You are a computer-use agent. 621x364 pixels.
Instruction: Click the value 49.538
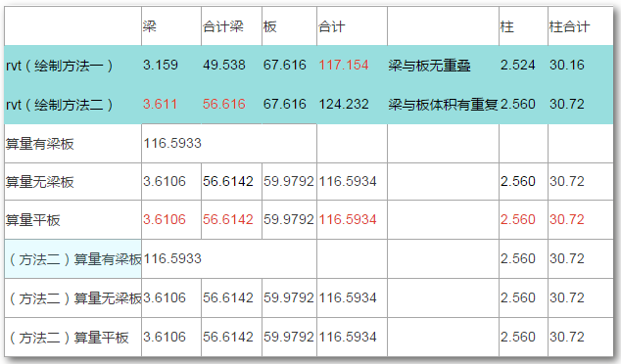pos(224,65)
